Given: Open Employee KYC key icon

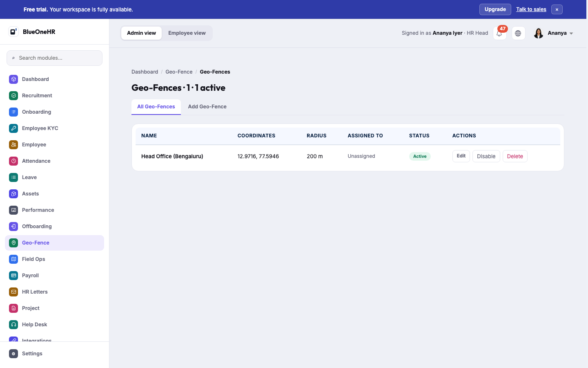Looking at the screenshot, I should point(13,128).
